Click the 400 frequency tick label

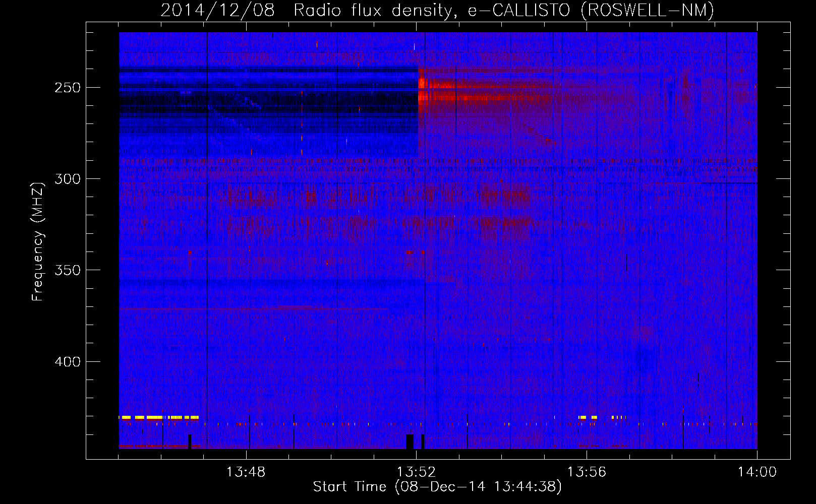pos(68,362)
